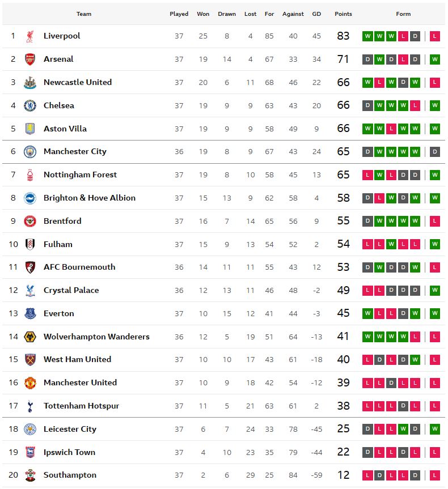Click the GD column header
This screenshot has height=489, width=448.
coord(316,14)
